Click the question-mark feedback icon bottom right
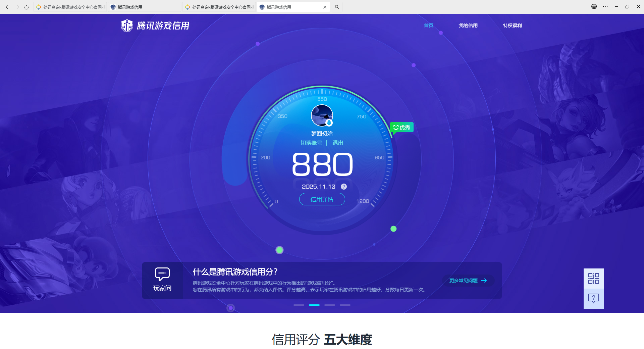 click(x=593, y=298)
